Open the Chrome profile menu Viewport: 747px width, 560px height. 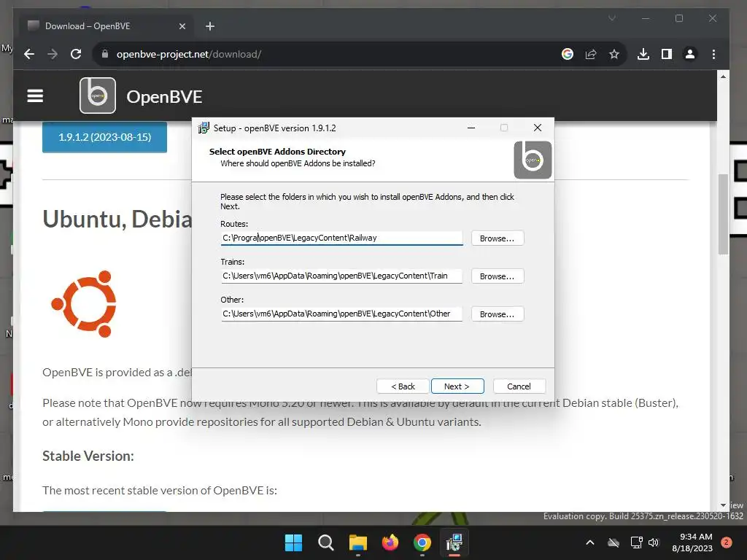tap(690, 54)
